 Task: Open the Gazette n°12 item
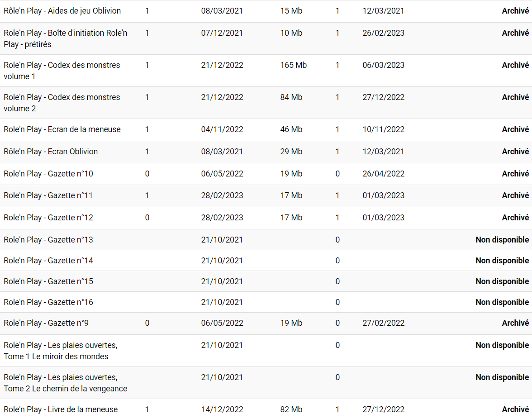pos(48,218)
